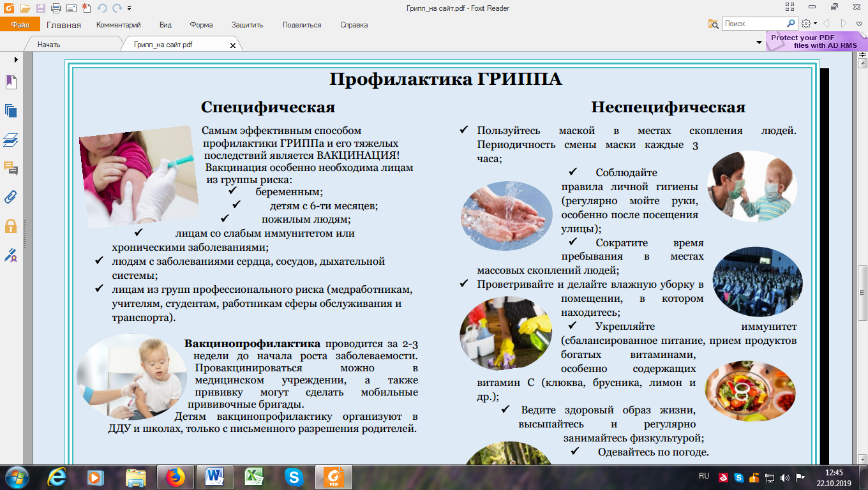Open the Digital Signatures panel

[x=11, y=255]
